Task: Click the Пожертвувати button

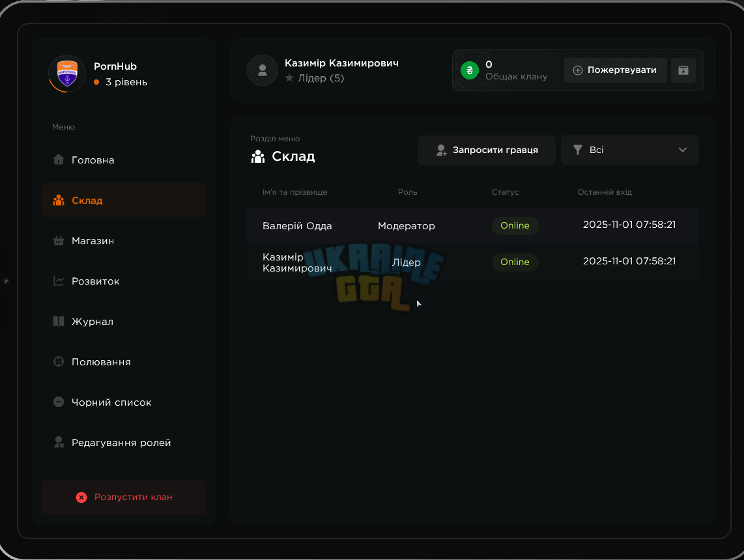Action: [616, 70]
